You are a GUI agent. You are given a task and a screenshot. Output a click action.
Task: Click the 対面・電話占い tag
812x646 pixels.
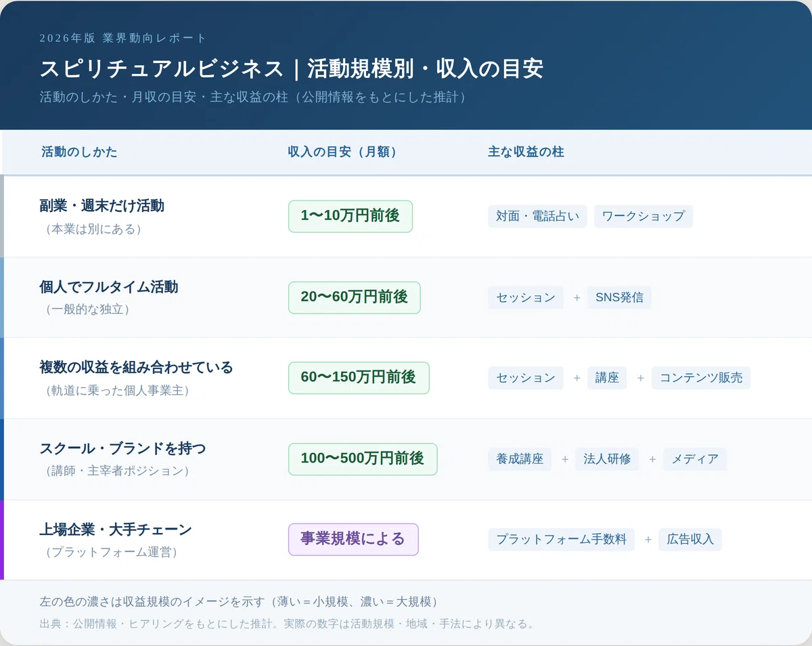(x=537, y=216)
